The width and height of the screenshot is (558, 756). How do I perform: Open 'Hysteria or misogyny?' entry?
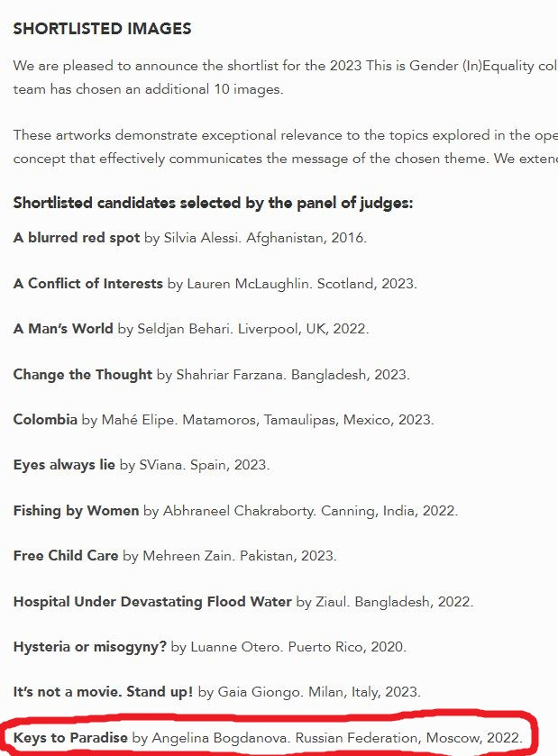tap(90, 646)
